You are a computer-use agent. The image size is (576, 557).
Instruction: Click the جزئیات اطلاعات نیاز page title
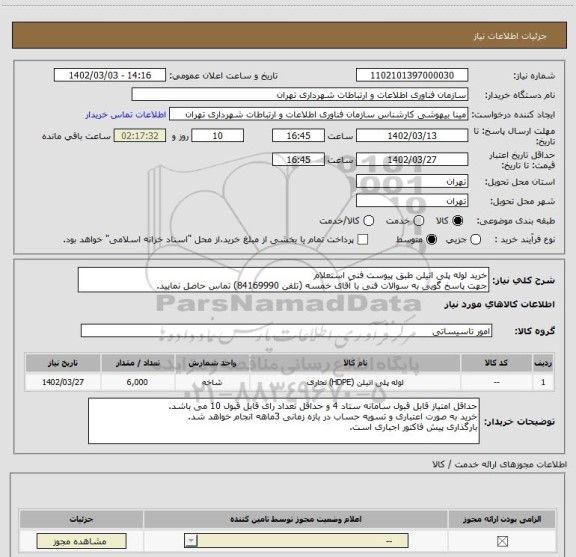click(x=510, y=36)
